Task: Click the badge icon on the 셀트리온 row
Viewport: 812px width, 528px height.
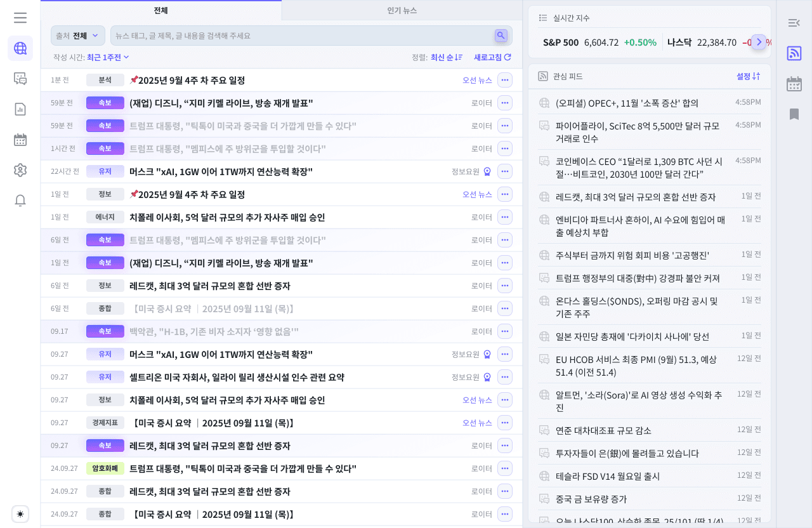Action: (x=487, y=377)
